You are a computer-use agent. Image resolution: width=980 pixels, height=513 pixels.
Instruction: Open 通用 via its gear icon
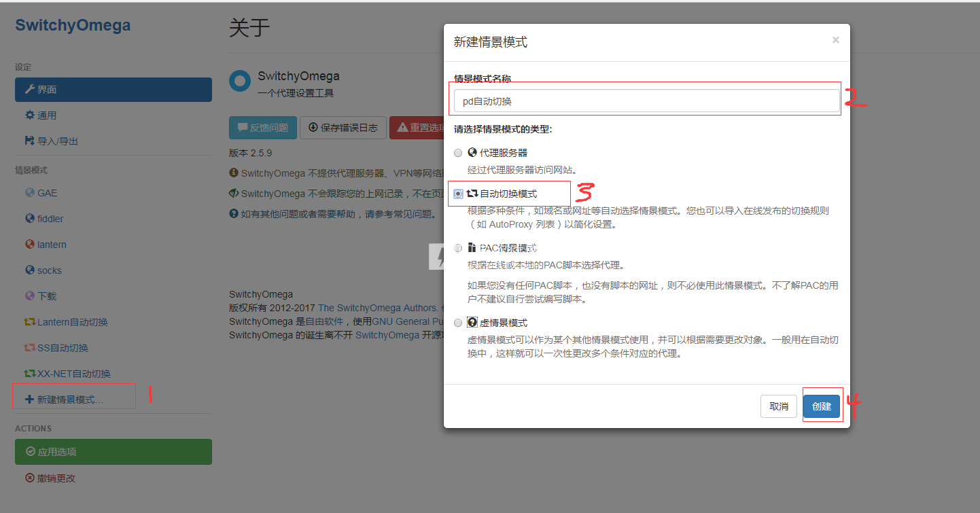[x=30, y=116]
